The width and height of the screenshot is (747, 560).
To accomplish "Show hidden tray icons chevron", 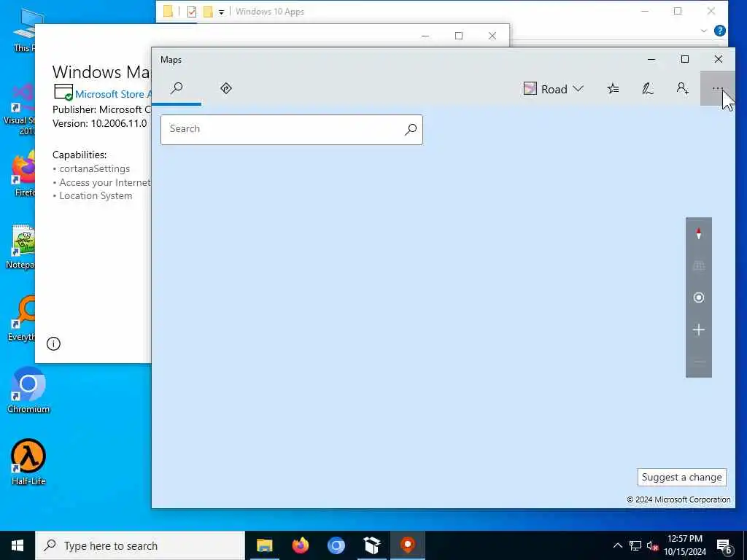I will (617, 545).
